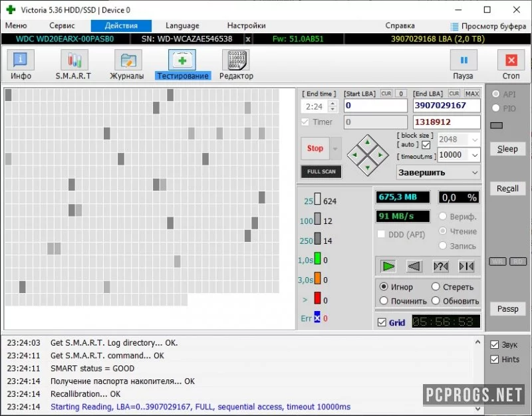The height and width of the screenshot is (416, 532).
Task: Click the RD indicator button
Action: [x=518, y=261]
